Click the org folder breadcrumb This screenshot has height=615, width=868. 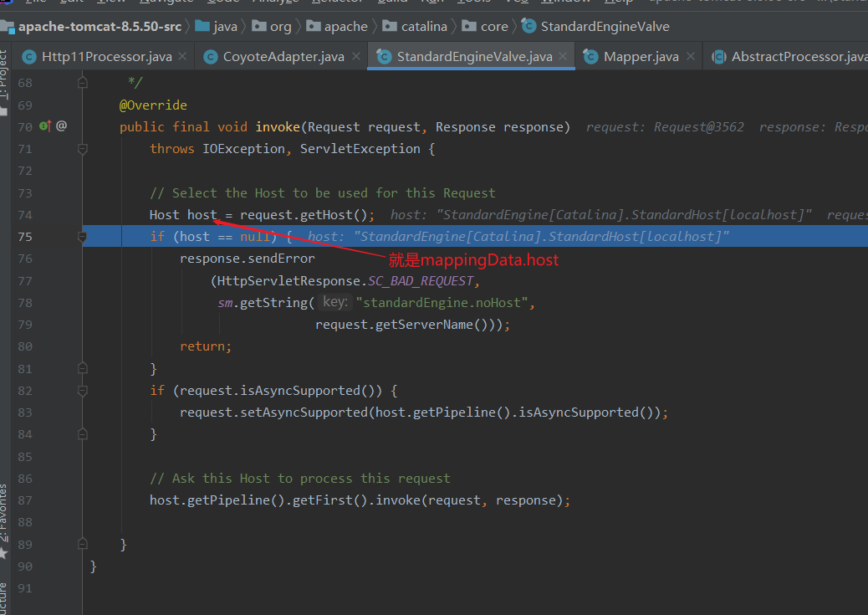pyautogui.click(x=272, y=27)
